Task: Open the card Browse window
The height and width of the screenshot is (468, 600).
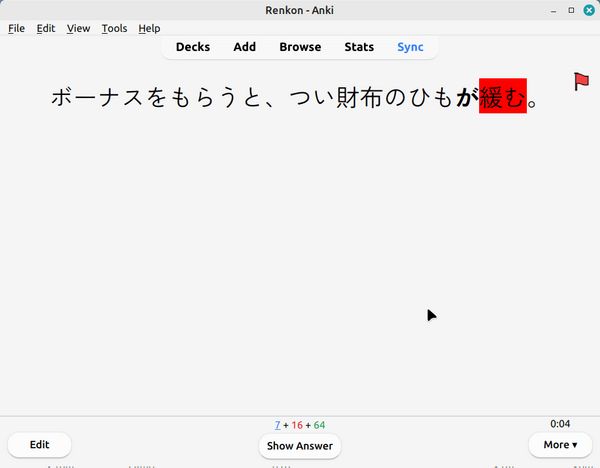Action: 300,47
